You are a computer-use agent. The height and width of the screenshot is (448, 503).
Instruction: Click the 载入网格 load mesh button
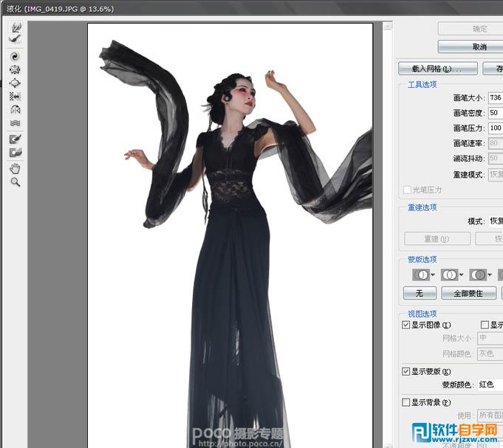click(438, 69)
